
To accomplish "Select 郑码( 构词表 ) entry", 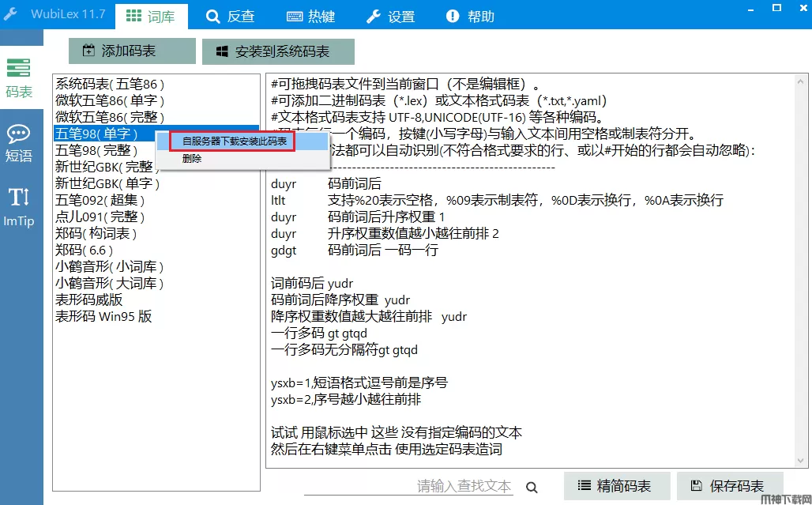I will (x=156, y=233).
